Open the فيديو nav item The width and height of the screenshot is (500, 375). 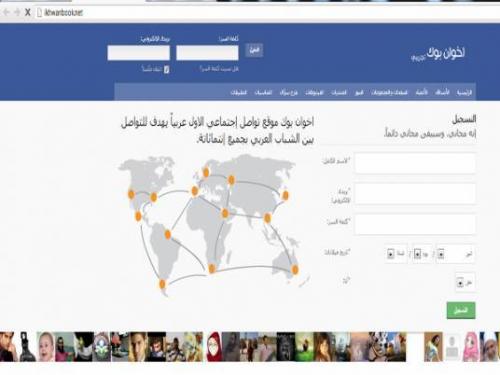(359, 92)
